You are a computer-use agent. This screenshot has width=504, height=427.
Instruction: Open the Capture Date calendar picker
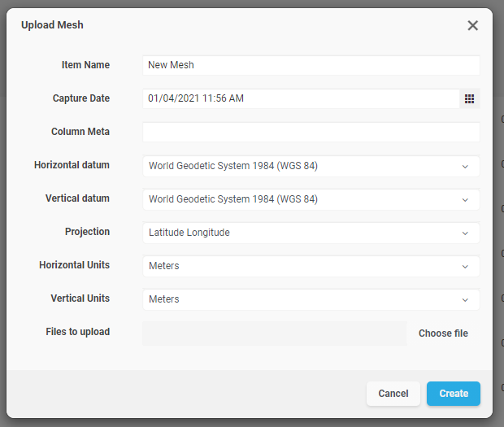(469, 98)
